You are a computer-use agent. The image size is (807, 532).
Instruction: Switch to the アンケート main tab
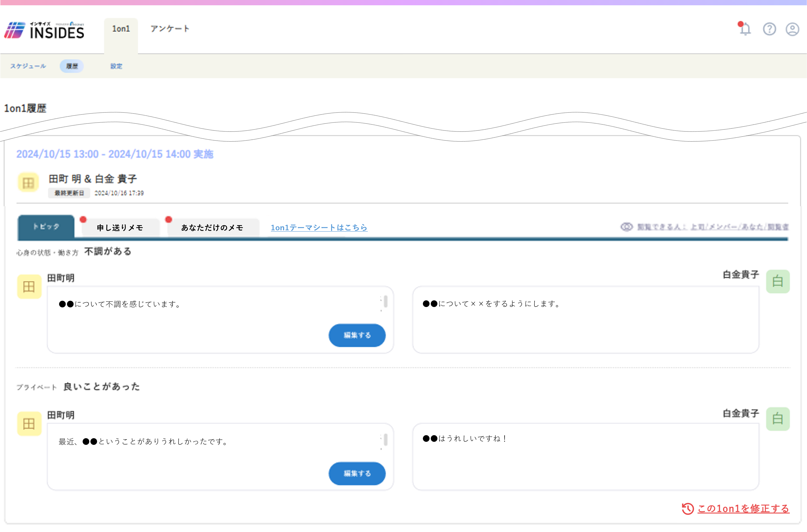click(170, 29)
